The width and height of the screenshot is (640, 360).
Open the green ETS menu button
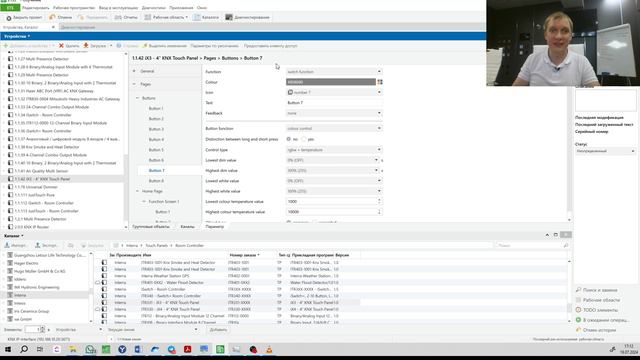(10, 8)
